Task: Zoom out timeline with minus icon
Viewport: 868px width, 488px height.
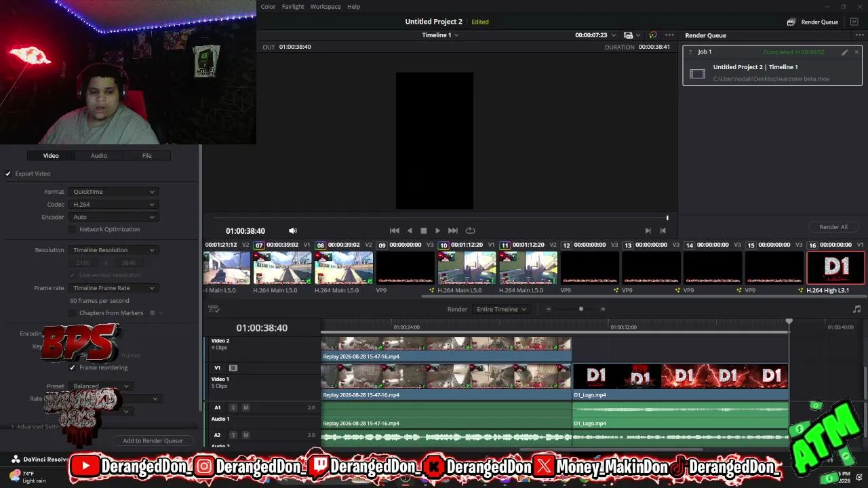Action: pyautogui.click(x=549, y=309)
